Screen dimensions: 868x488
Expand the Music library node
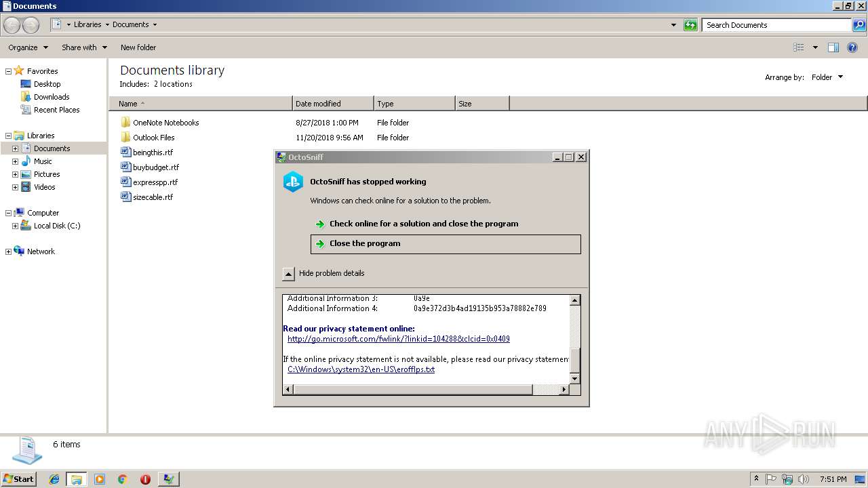[15, 161]
